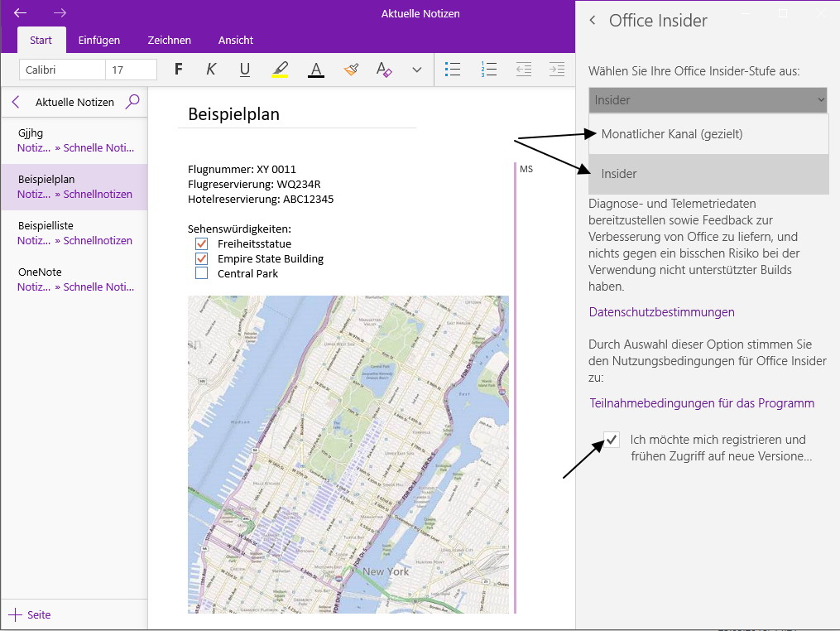Screen dimensions: 840x631
Task: Decrease the paragraph indent
Action: tap(523, 70)
